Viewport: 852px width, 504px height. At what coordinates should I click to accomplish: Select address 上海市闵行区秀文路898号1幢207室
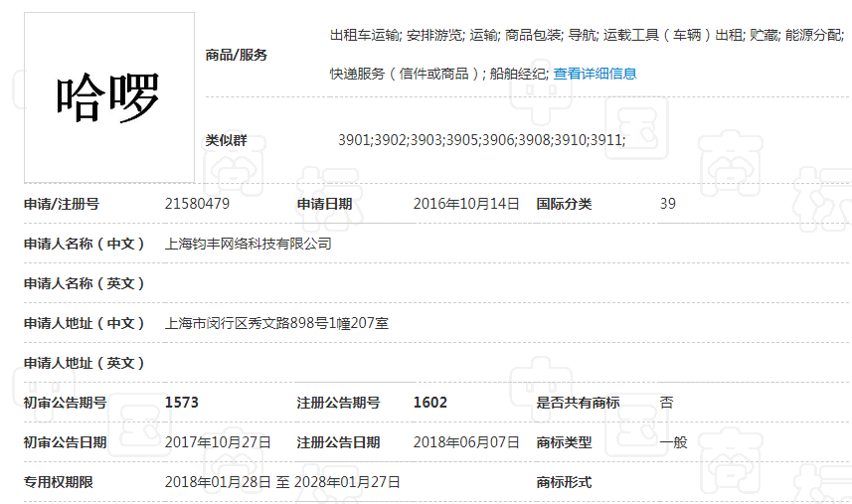click(276, 323)
